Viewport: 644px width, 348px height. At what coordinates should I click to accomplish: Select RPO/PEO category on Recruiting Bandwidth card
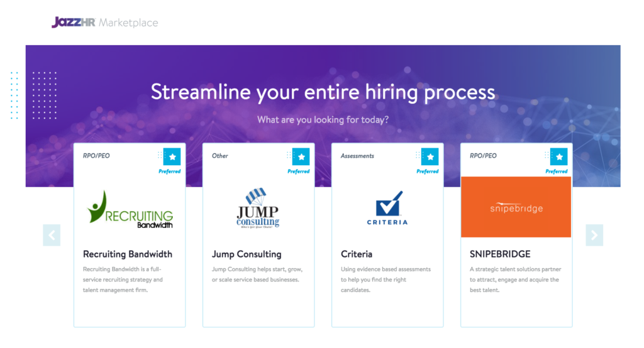click(x=96, y=156)
